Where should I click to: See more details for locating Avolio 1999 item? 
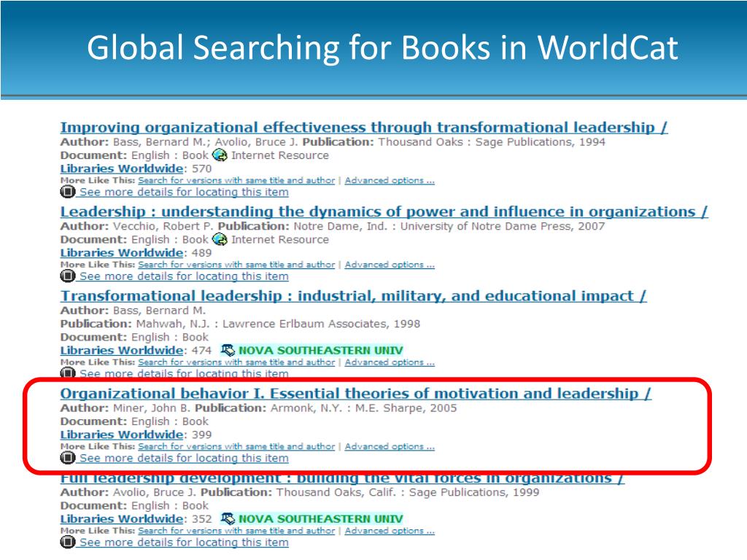click(184, 542)
